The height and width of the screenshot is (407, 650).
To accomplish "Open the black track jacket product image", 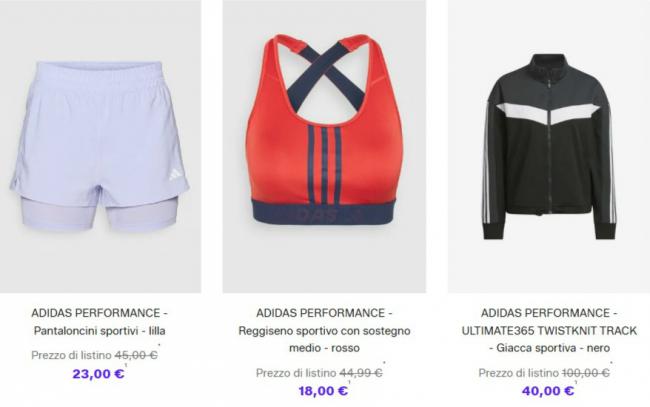I will (549, 146).
